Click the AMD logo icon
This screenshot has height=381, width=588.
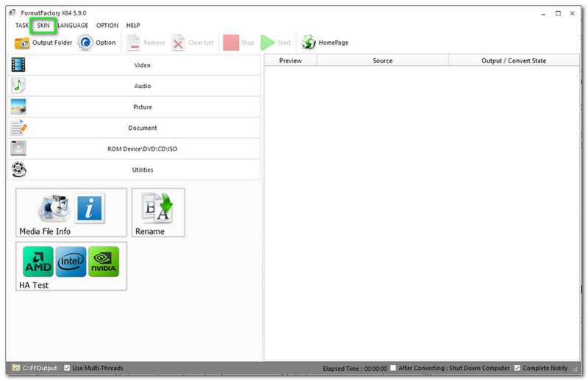coord(38,261)
